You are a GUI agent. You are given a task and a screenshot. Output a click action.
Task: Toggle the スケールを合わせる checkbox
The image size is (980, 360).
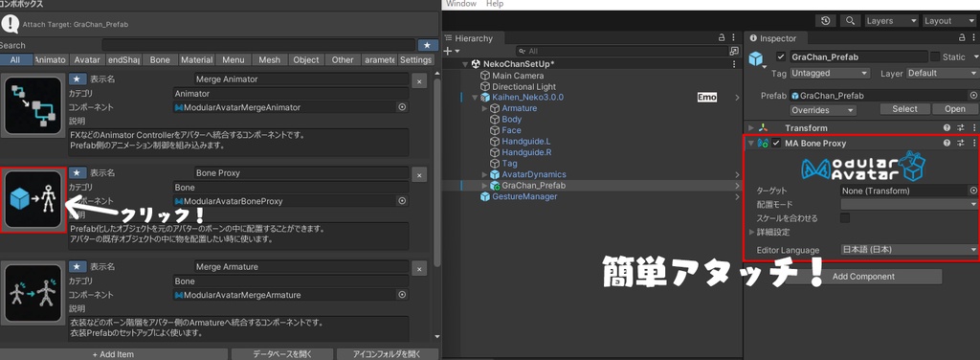[845, 218]
